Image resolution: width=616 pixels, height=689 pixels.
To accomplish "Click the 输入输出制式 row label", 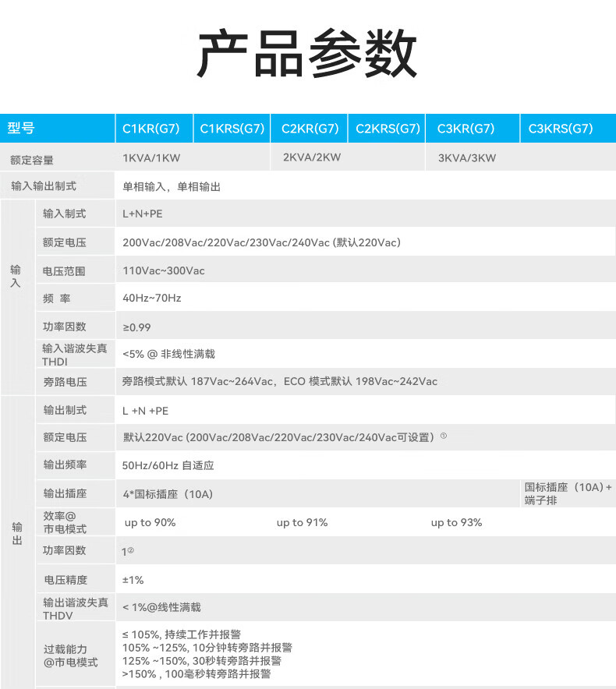I will (x=44, y=187).
